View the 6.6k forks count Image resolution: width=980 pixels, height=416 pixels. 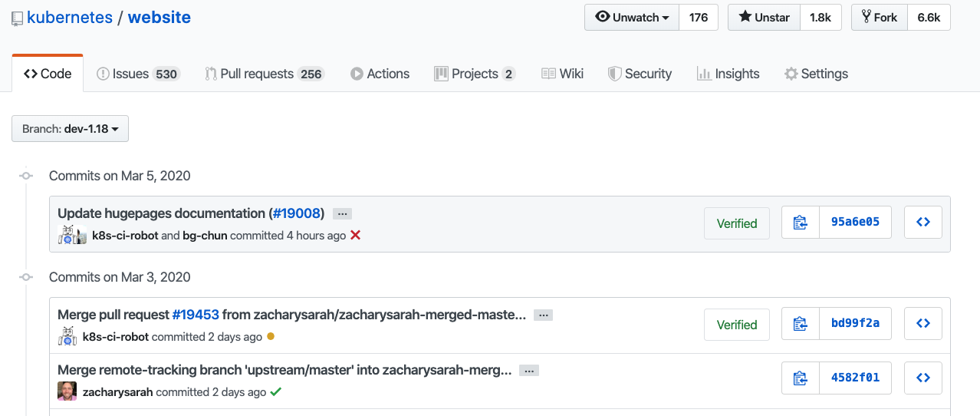coord(929,18)
